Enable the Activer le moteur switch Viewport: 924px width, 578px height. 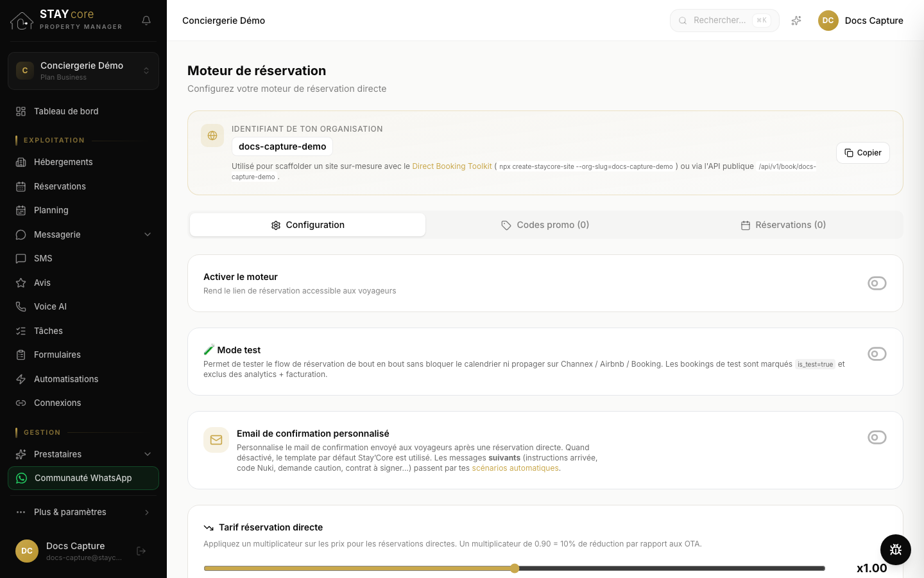pos(877,283)
